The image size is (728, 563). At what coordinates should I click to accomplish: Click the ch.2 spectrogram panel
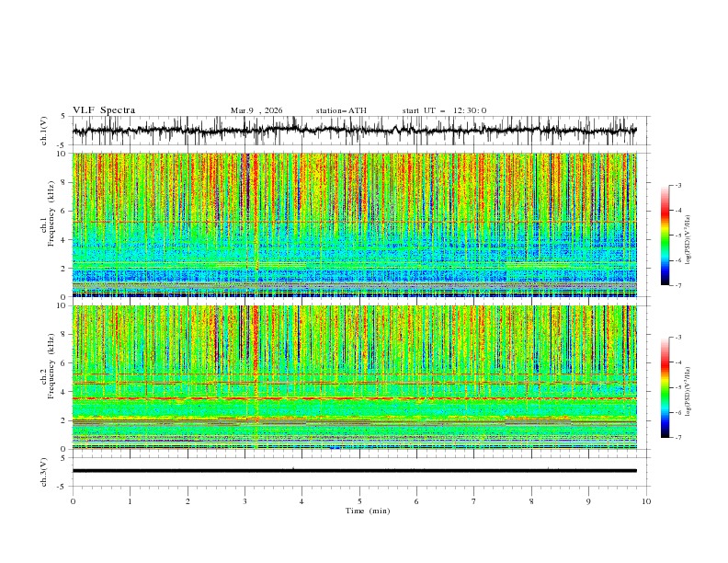[x=355, y=377]
